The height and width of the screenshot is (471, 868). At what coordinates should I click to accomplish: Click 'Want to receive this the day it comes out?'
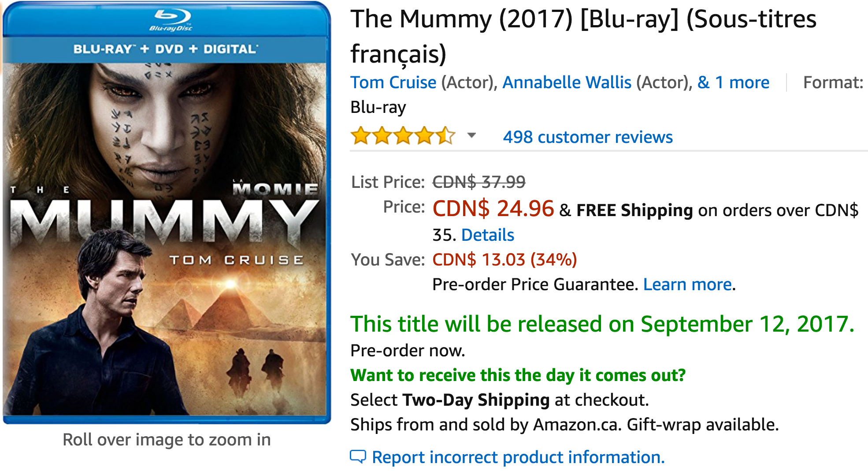(518, 375)
